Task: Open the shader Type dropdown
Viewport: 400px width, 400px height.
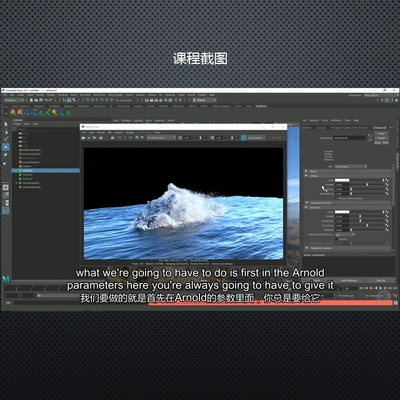Action: pyautogui.click(x=351, y=166)
